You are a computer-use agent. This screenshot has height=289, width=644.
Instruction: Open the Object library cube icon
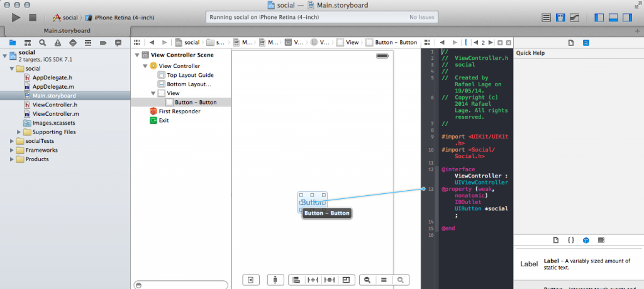586,240
